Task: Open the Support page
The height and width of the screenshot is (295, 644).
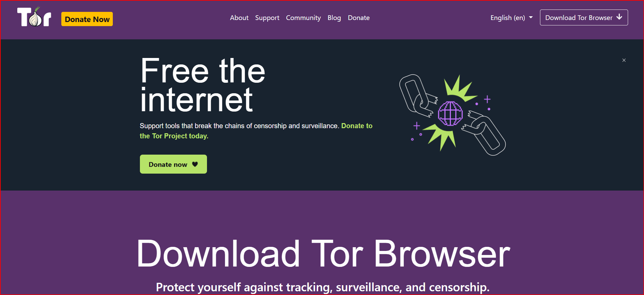Action: pos(267,18)
